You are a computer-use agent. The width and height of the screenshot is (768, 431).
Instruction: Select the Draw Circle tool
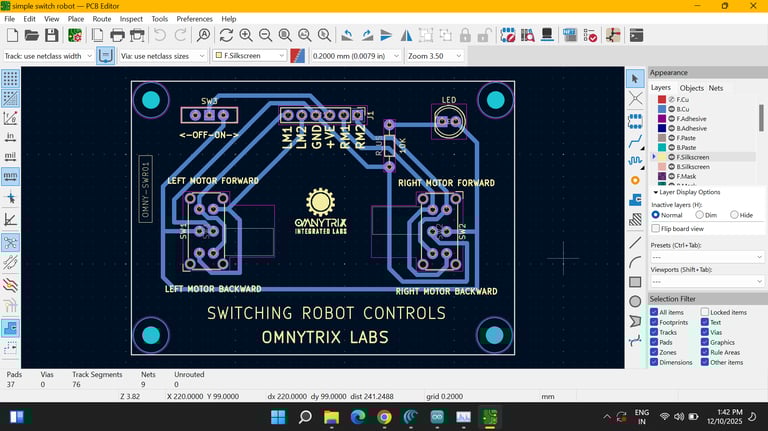click(635, 302)
